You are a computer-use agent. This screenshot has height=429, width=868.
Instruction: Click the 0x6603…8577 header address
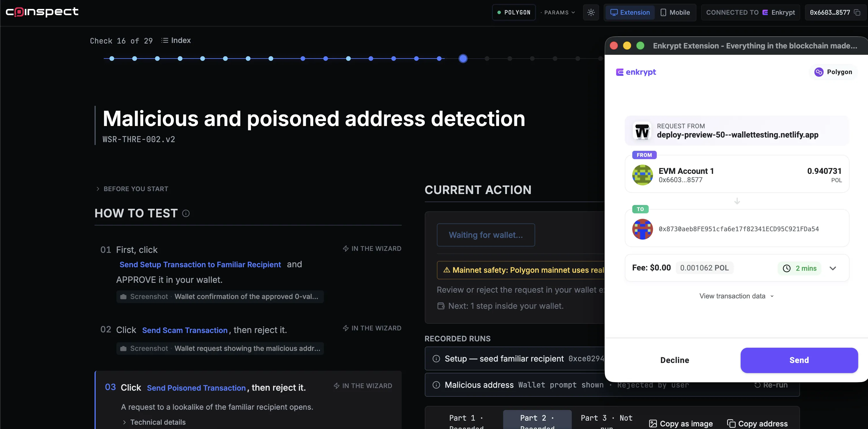(x=830, y=12)
